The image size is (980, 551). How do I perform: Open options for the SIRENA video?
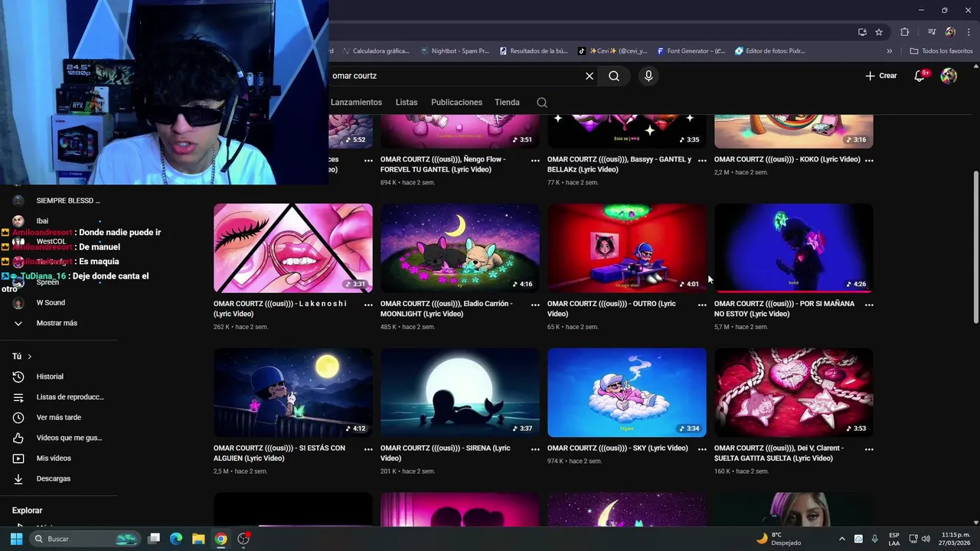pyautogui.click(x=535, y=449)
